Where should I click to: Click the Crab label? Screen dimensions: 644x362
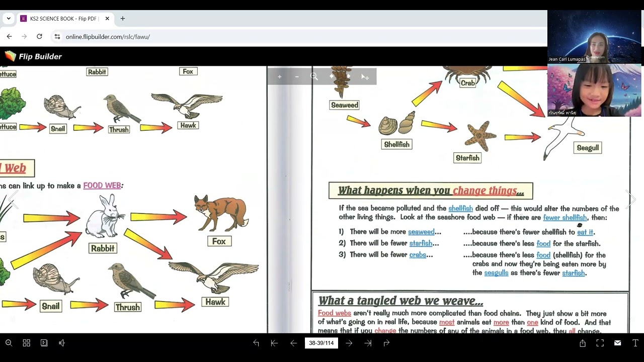pos(467,83)
